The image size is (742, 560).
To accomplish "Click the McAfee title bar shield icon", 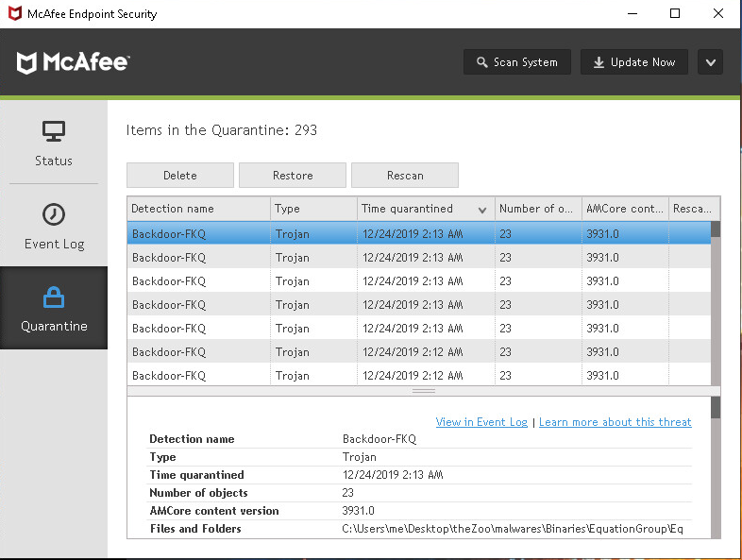I will (15, 13).
